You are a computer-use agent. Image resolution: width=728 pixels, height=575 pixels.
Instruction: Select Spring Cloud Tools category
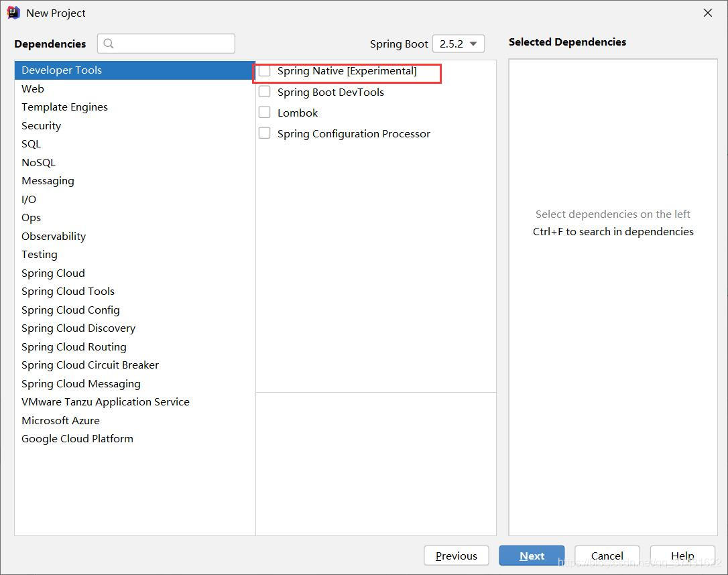(135, 292)
